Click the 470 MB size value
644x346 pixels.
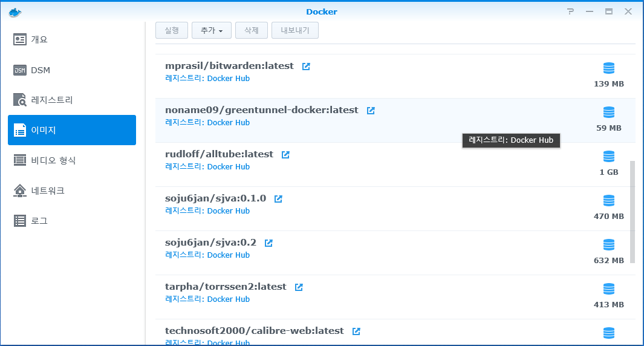(609, 217)
